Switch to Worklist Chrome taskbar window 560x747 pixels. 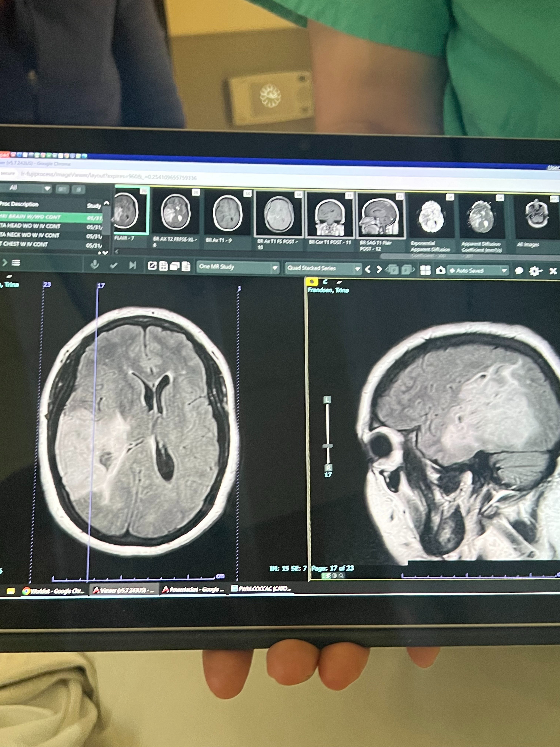point(53,591)
